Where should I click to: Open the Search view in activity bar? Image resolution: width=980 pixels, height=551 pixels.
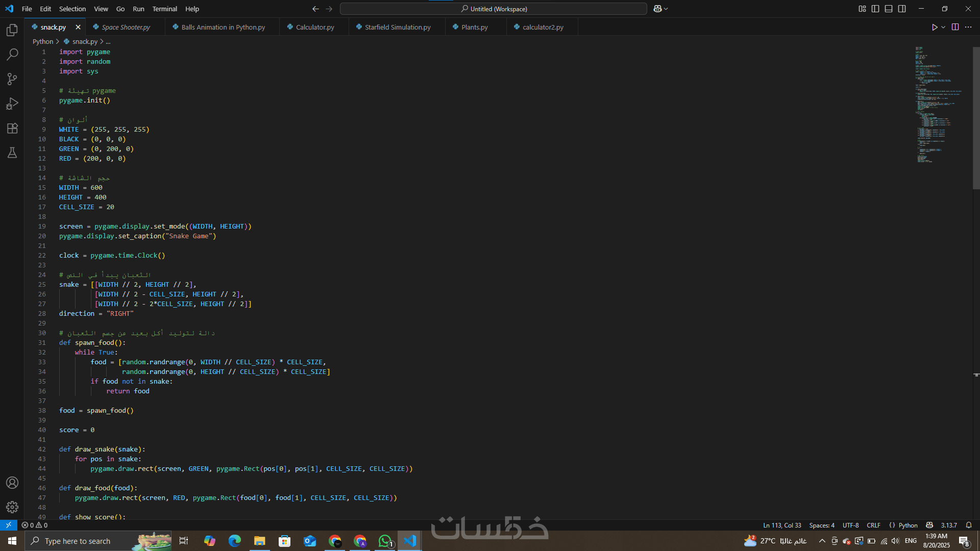pos(12,54)
